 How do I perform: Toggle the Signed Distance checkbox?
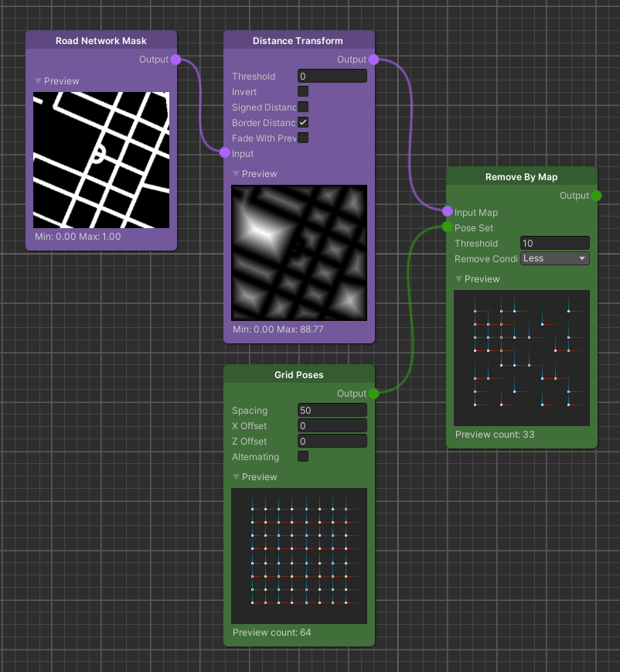(x=303, y=107)
